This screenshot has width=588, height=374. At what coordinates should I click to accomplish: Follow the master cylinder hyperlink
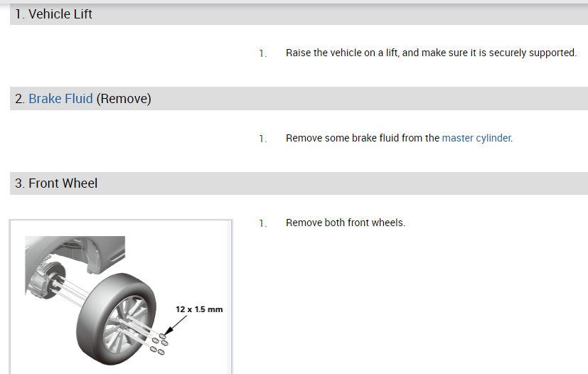tap(476, 138)
